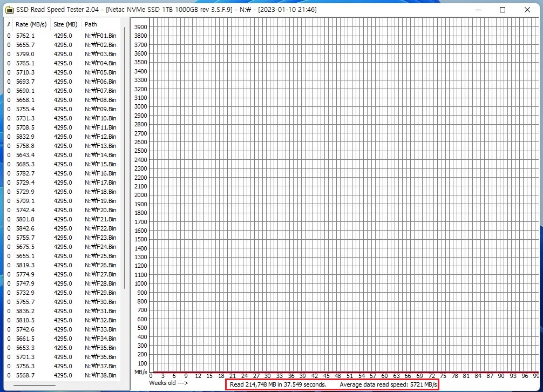Click the rate value 5836.2

25,311
